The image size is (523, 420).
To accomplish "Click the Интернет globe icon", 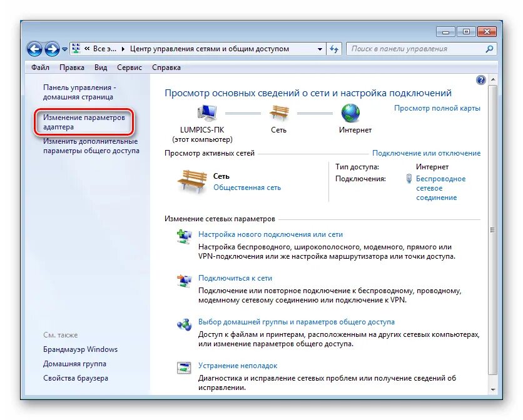I will 350,113.
